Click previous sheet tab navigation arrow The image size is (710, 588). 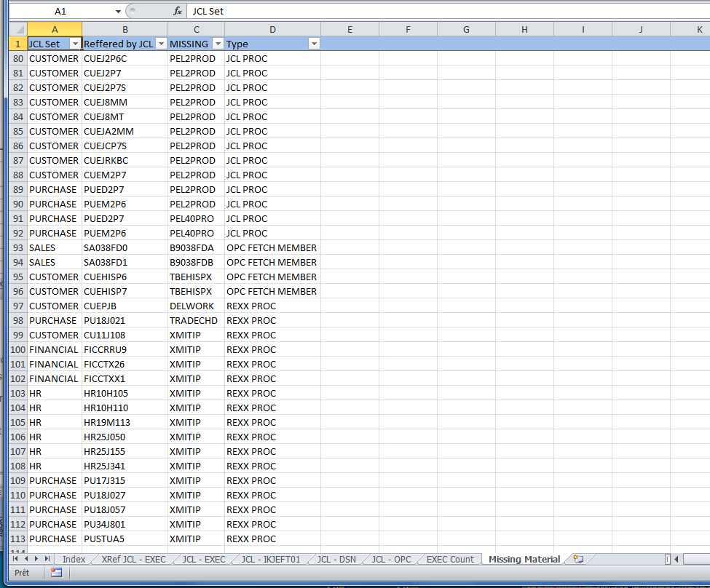(x=26, y=559)
